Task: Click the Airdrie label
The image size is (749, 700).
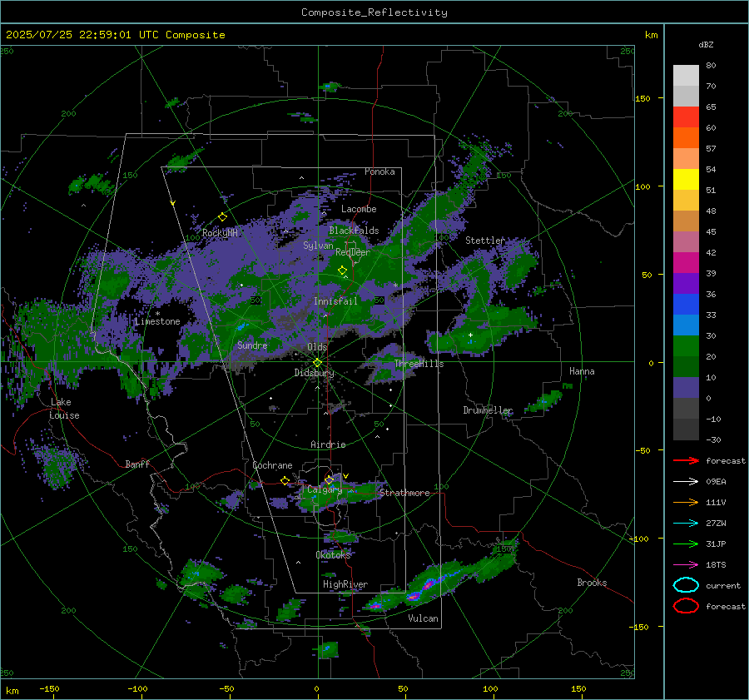Action: coord(328,444)
